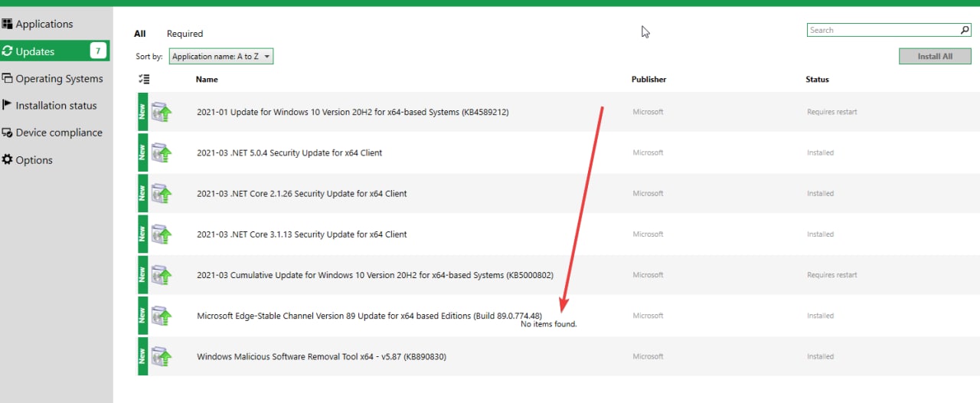Viewport: 980px width, 403px height.
Task: Click New badge on .NET Core 3.1.13 row
Action: tap(142, 234)
